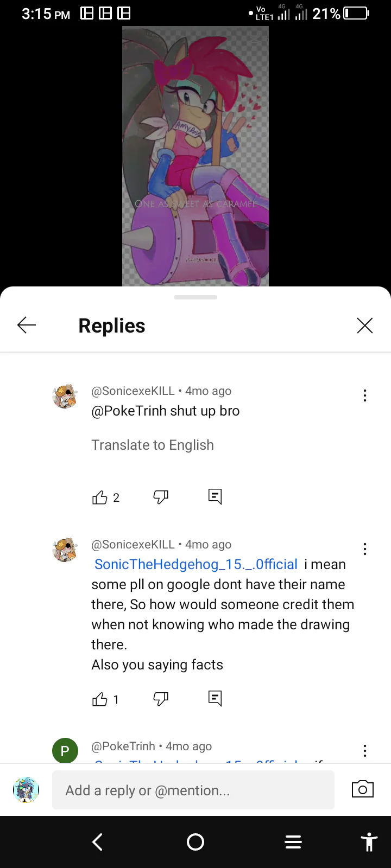Go back from Replies using arrow
Screen dimensions: 391x868
27,325
